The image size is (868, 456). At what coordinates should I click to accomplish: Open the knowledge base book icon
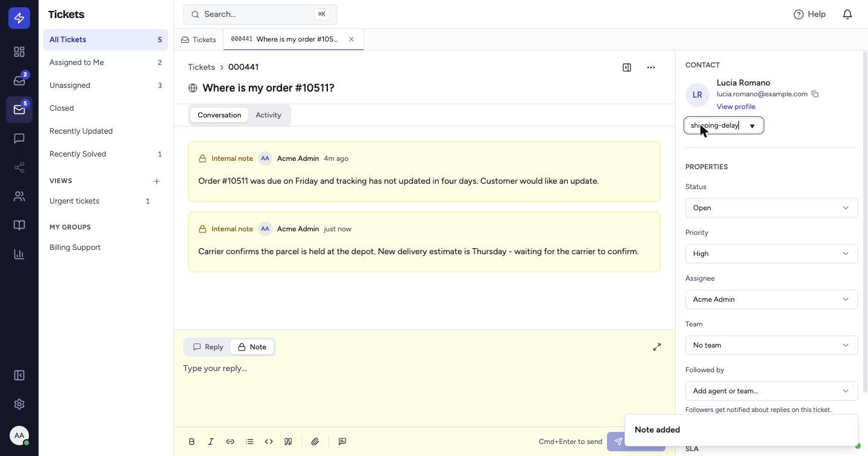pyautogui.click(x=19, y=225)
